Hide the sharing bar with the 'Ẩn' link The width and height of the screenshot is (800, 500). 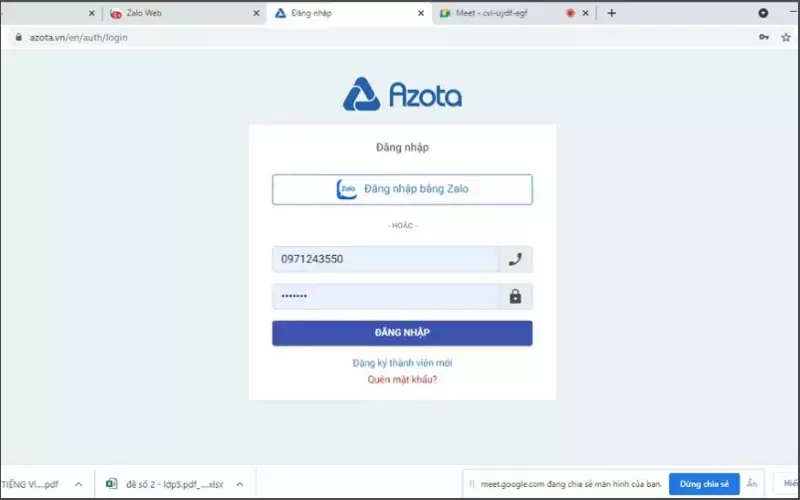pyautogui.click(x=752, y=484)
